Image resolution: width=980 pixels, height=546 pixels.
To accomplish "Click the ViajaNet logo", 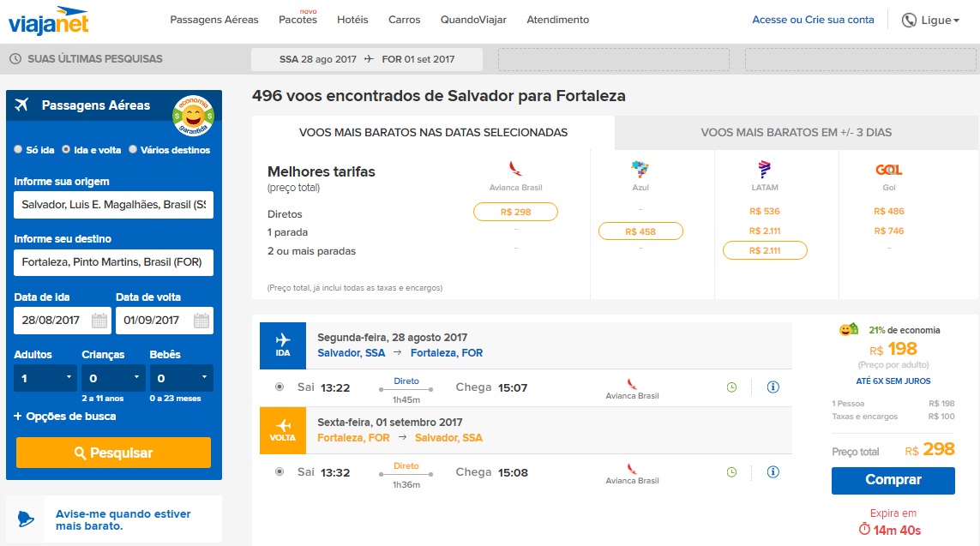I will click(x=48, y=21).
